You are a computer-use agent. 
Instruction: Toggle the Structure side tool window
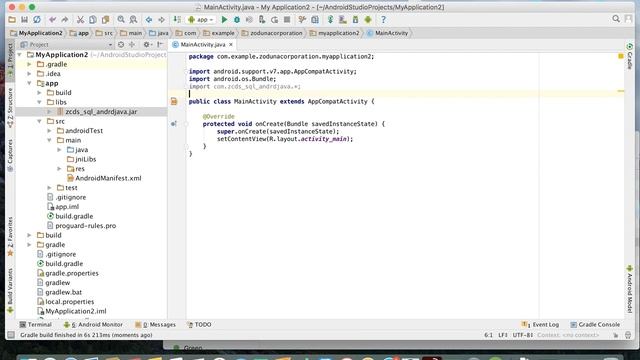pyautogui.click(x=11, y=107)
